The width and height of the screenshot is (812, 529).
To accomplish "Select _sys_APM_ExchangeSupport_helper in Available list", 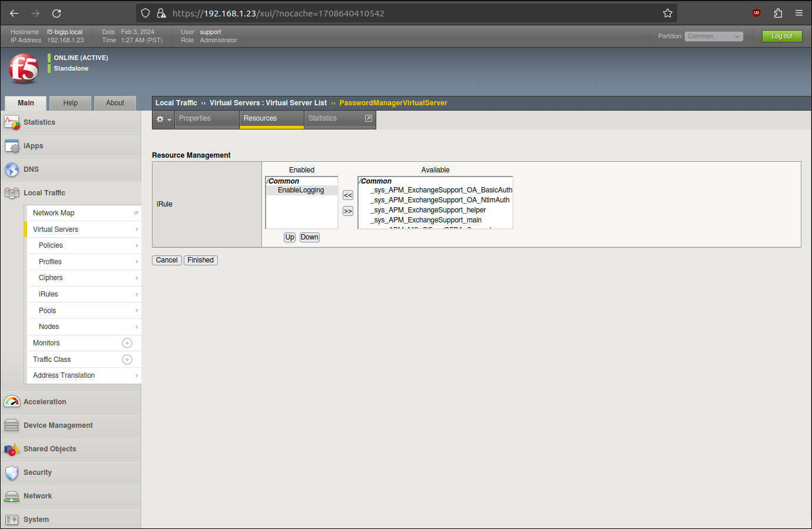I will [x=429, y=210].
